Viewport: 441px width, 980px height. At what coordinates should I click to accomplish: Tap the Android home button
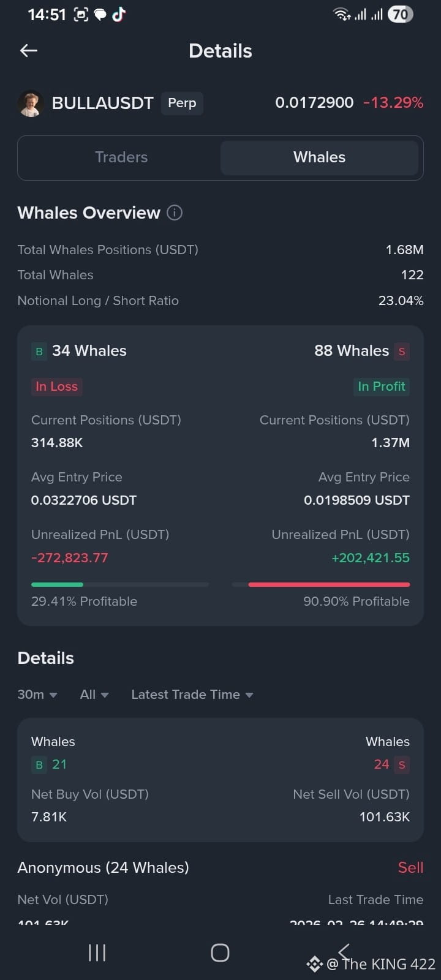pyautogui.click(x=220, y=952)
